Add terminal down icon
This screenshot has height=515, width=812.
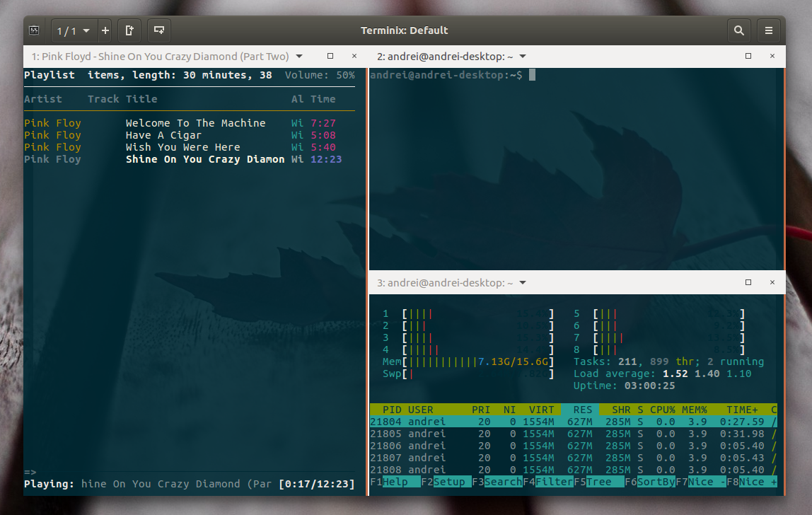[x=159, y=30]
